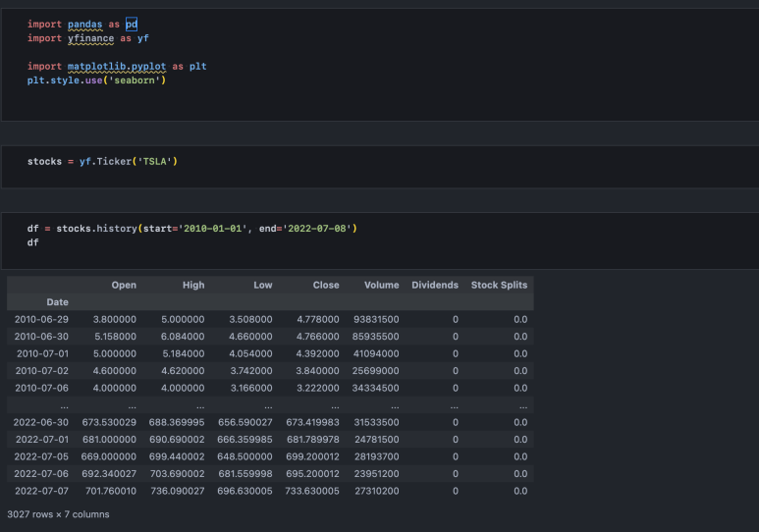Image resolution: width=759 pixels, height=532 pixels.
Task: Click the Close value 3.840000
Action: click(x=317, y=371)
